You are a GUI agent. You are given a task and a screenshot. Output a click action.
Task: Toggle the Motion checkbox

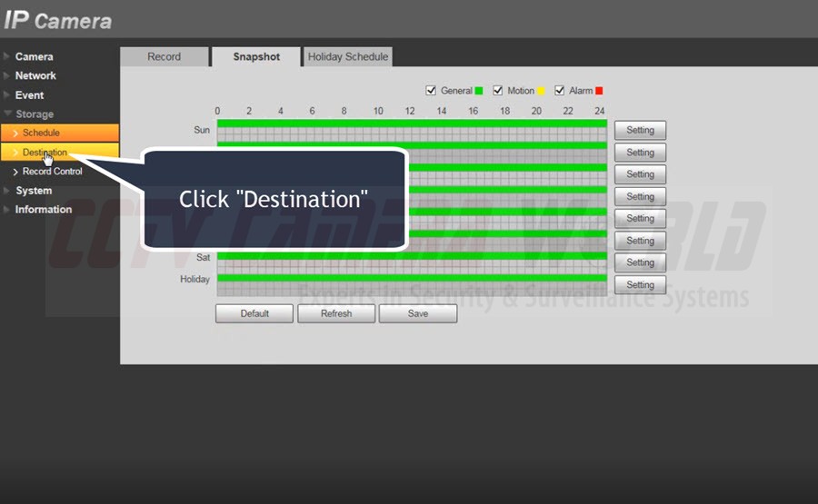click(x=498, y=91)
